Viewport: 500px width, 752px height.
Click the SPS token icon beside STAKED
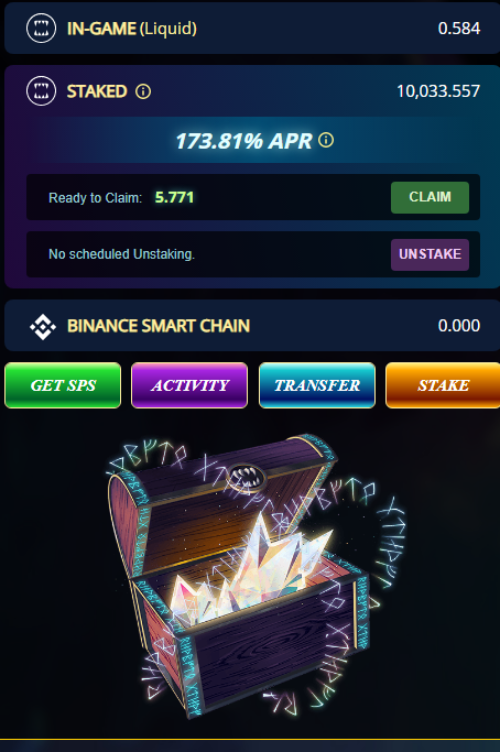(41, 91)
